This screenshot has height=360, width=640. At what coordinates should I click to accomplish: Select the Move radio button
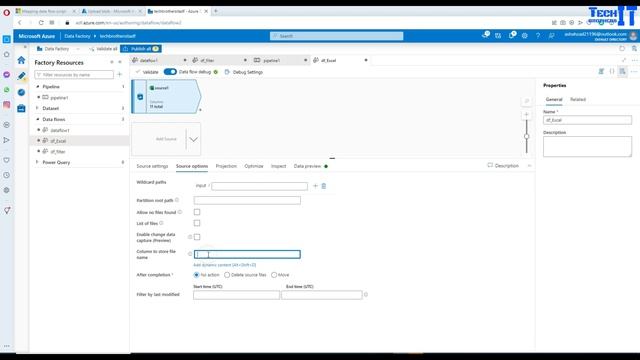pos(274,275)
